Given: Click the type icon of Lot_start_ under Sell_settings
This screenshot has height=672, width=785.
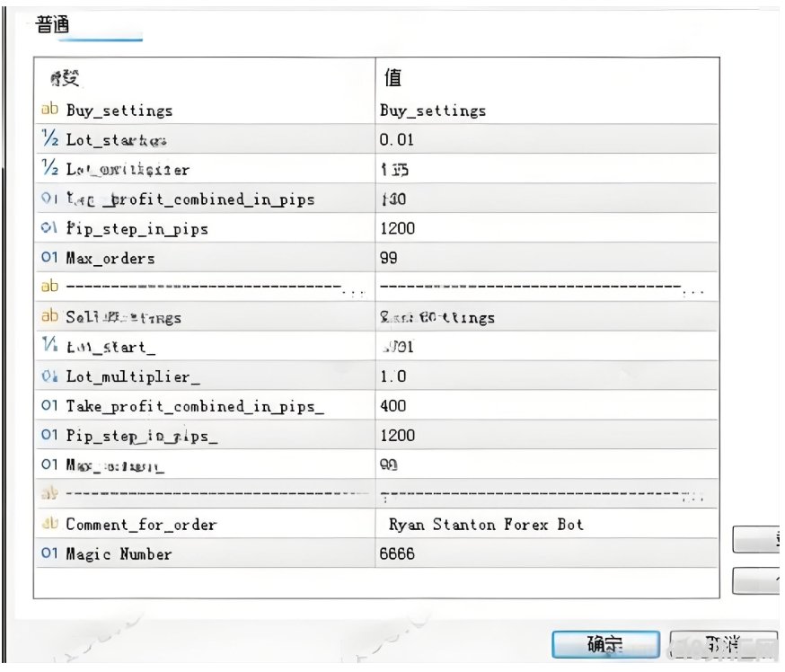Looking at the screenshot, I should [x=50, y=344].
